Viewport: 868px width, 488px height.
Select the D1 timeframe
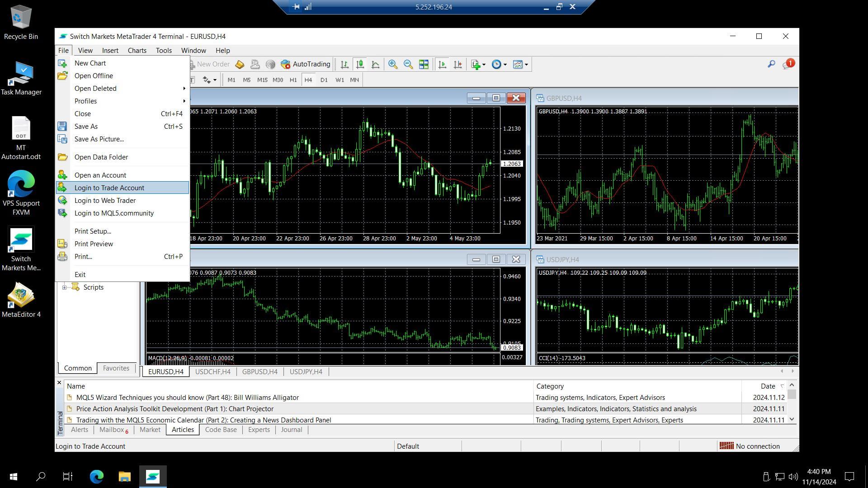point(324,80)
